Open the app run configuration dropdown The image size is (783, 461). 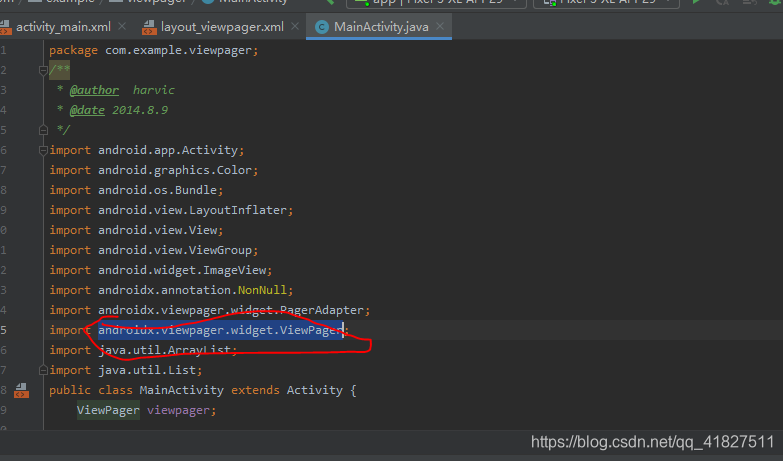tap(436, 3)
